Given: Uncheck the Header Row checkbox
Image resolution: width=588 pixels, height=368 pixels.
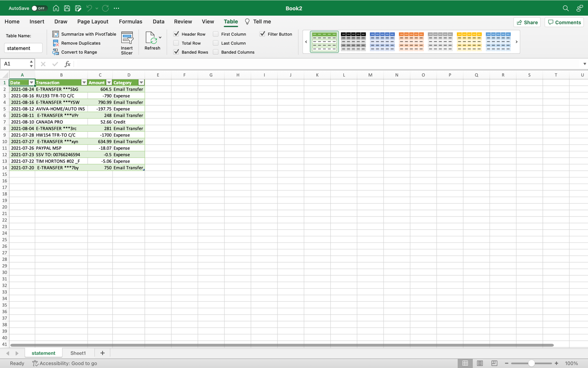Looking at the screenshot, I should pyautogui.click(x=176, y=34).
